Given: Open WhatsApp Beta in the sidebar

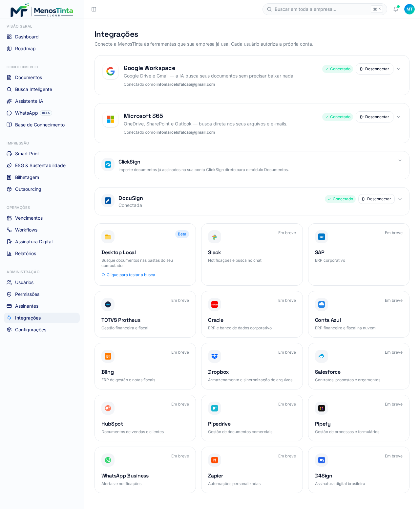Looking at the screenshot, I should click(x=42, y=113).
